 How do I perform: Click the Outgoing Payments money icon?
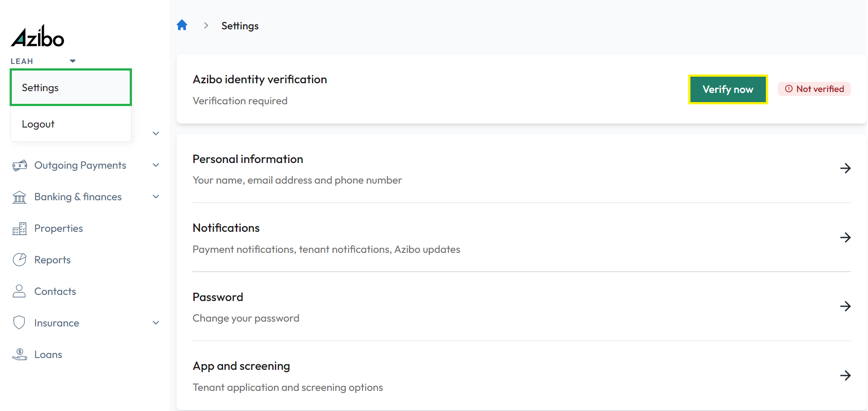click(x=19, y=165)
